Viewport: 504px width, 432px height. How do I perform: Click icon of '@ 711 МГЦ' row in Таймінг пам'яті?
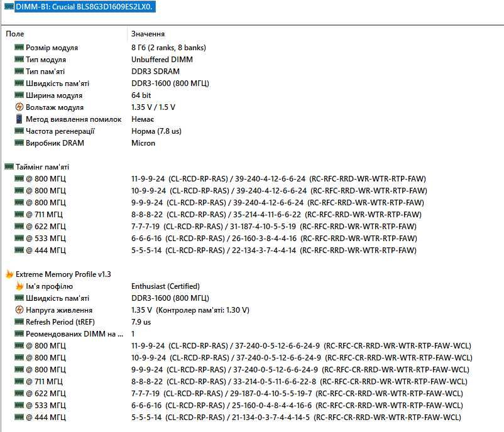[x=19, y=214]
